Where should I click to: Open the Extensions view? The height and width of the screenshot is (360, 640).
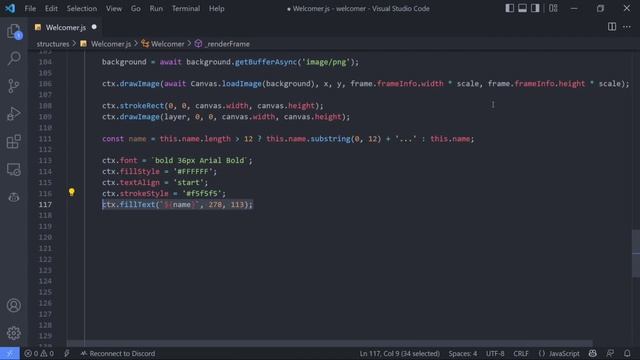tap(13, 141)
